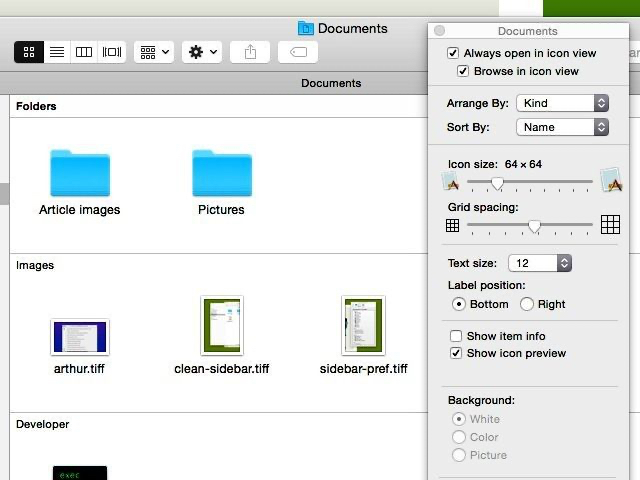Open the Sort By Name dropdown

click(x=562, y=127)
